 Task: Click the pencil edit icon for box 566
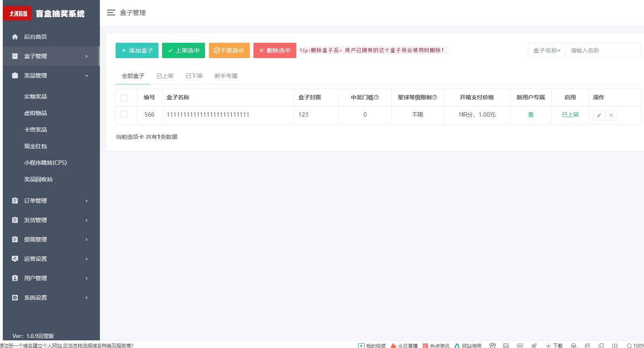point(599,115)
